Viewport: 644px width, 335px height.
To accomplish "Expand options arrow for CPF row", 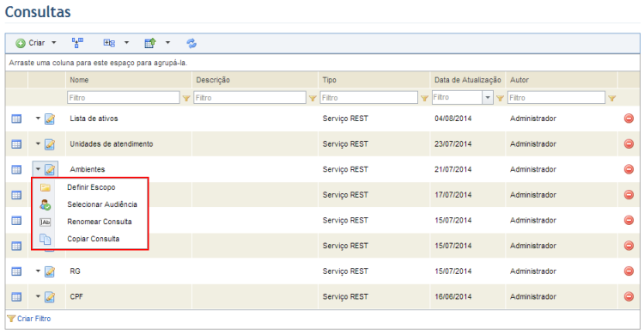I will [x=38, y=296].
